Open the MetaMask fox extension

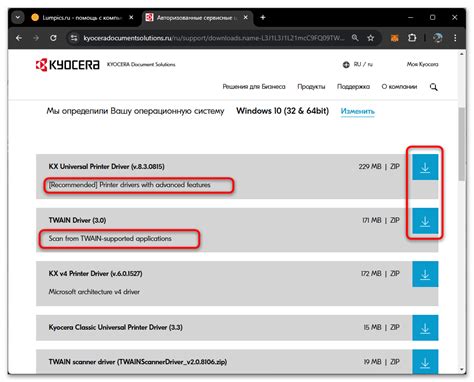395,38
